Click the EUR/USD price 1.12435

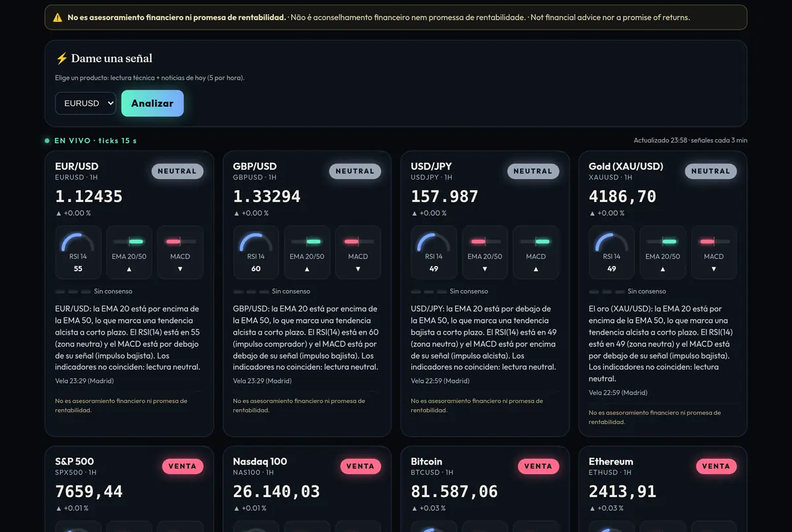(x=89, y=196)
